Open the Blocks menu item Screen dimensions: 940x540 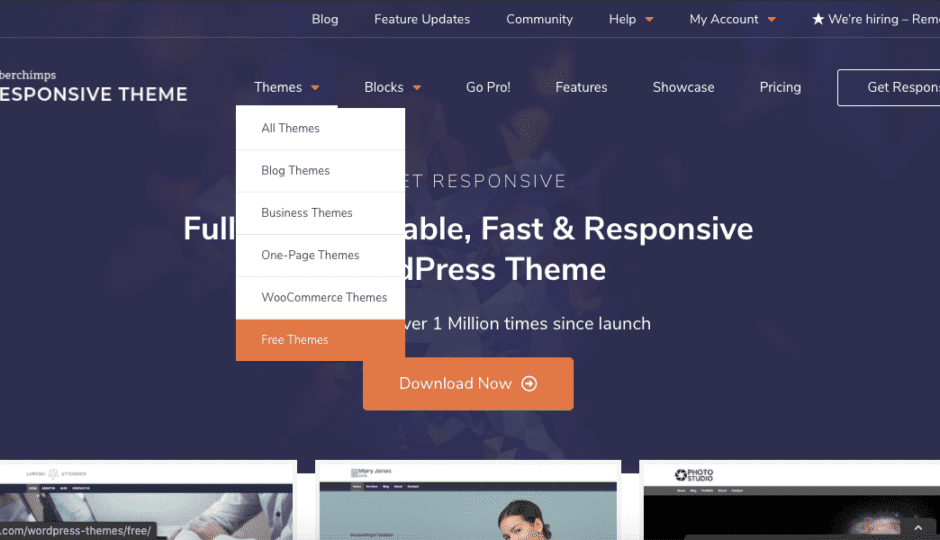click(x=384, y=88)
